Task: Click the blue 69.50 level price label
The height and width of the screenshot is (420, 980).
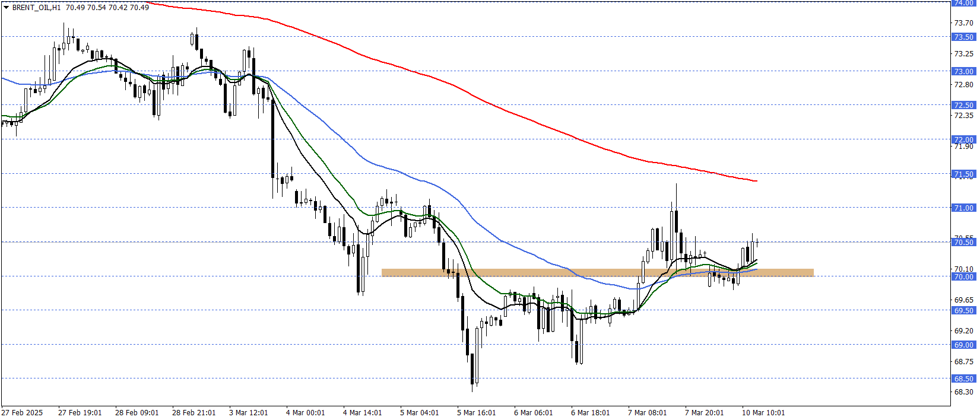Action: pyautogui.click(x=963, y=310)
